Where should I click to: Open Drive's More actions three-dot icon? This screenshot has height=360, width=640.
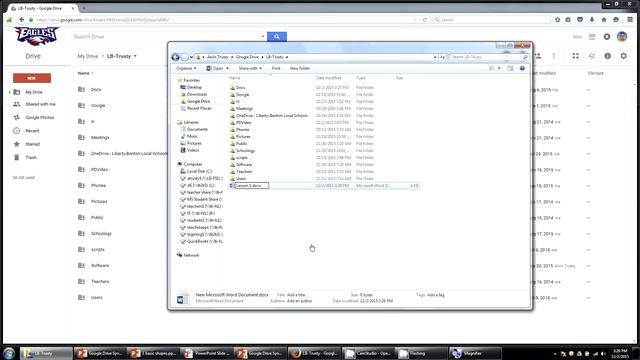554,56
